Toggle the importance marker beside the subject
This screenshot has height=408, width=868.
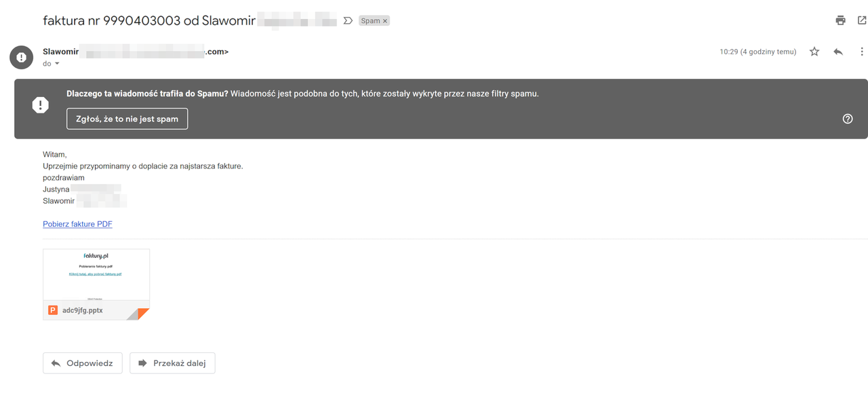click(x=348, y=21)
